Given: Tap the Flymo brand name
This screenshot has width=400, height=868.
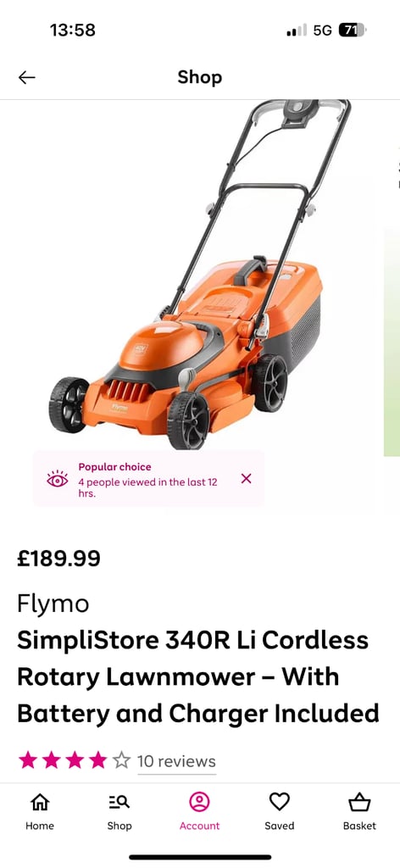Looking at the screenshot, I should coord(53,604).
